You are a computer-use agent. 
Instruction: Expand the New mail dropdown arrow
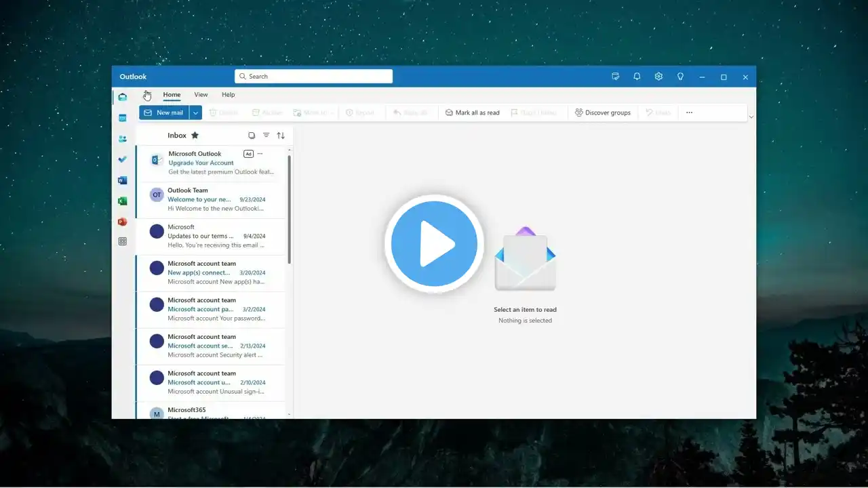pos(195,113)
